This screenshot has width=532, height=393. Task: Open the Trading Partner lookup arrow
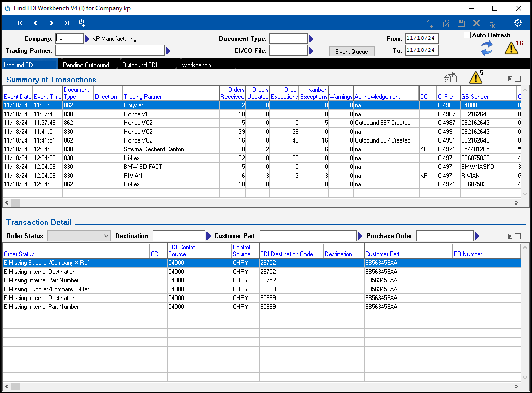pos(168,50)
